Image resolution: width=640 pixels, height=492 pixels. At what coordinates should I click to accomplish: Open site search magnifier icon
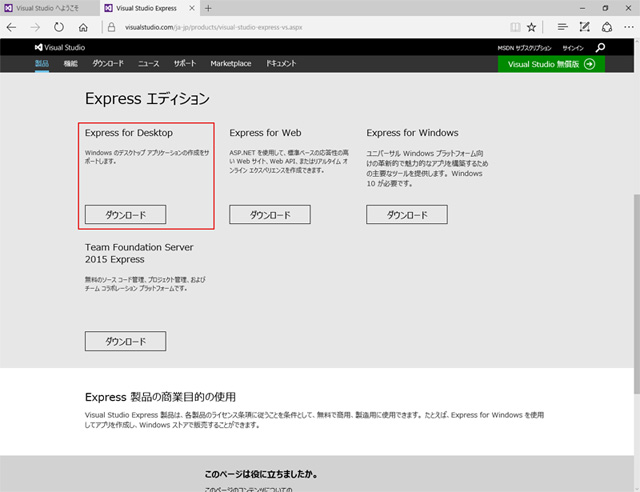600,48
